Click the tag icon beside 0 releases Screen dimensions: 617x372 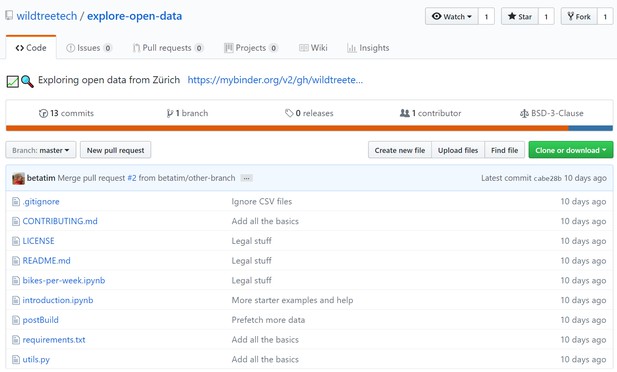[289, 113]
